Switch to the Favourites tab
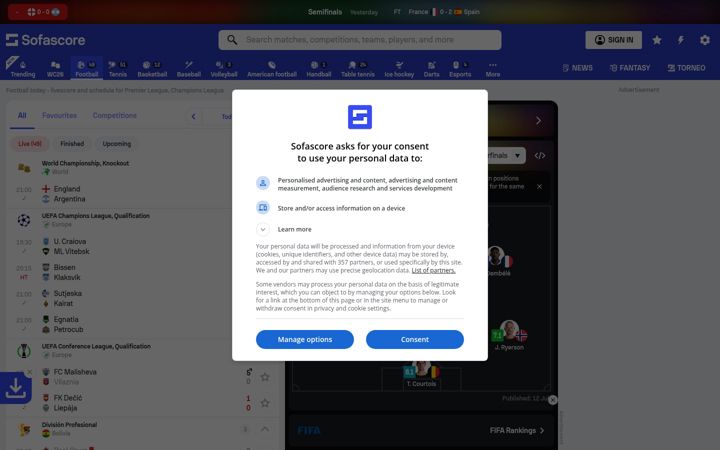Screen dimensions: 720x450 (59, 116)
